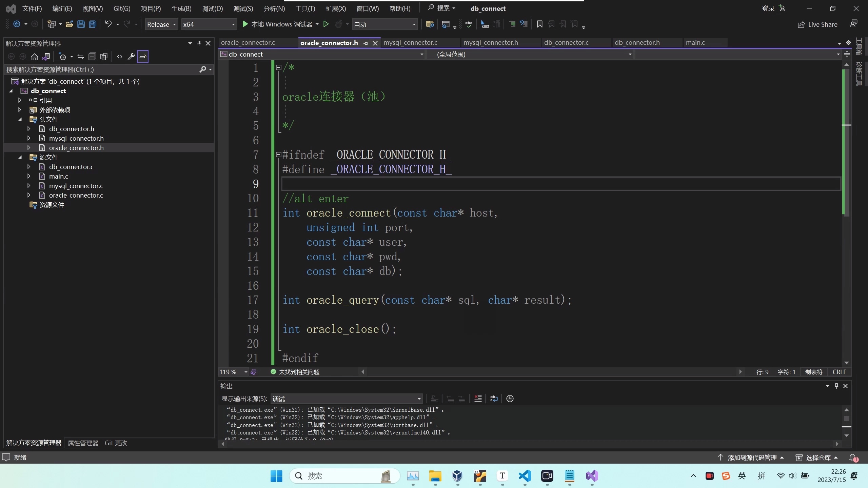Open the 工具(T) menu
Viewport: 868px width, 488px height.
coord(305,8)
